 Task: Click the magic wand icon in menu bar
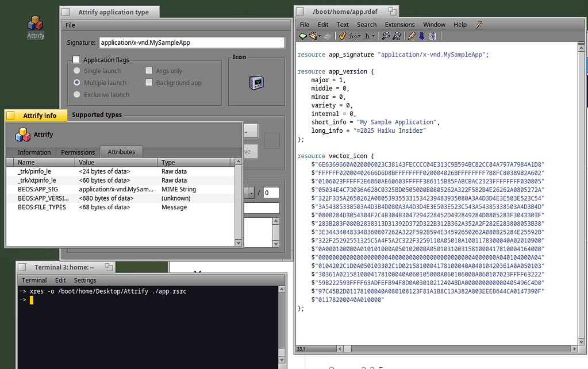[478, 25]
